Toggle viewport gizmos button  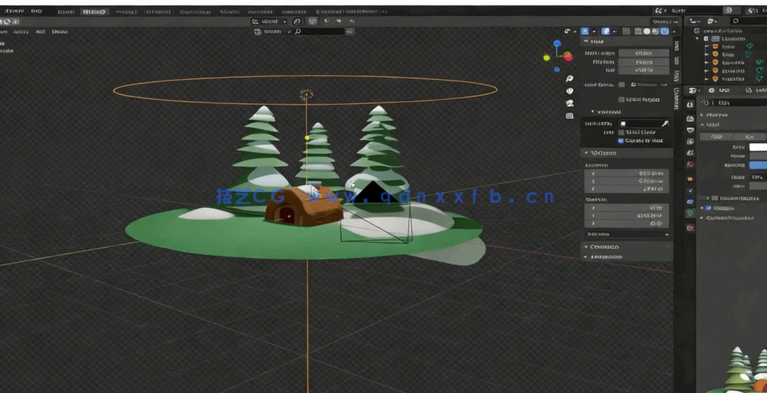click(585, 31)
